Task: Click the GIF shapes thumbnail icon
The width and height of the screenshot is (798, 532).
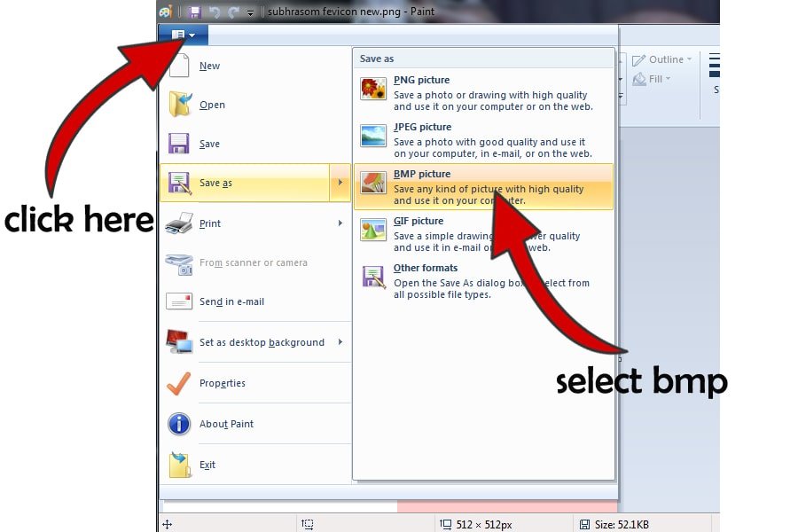Action: (373, 230)
